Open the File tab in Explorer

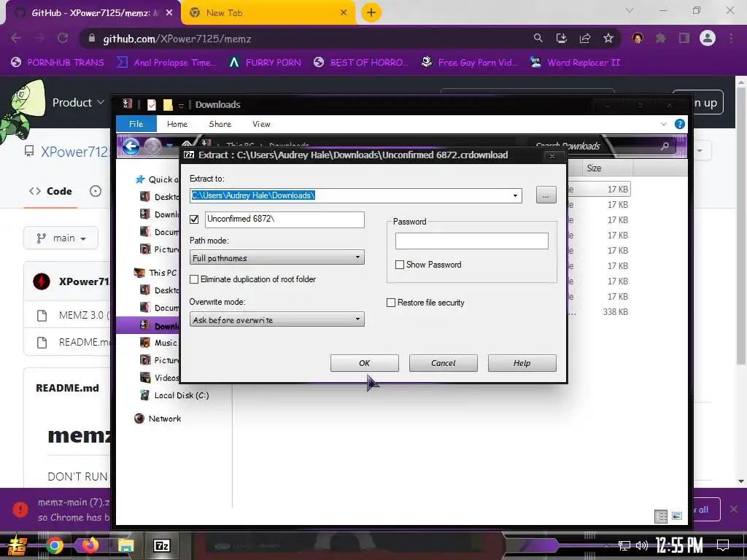coord(136,124)
